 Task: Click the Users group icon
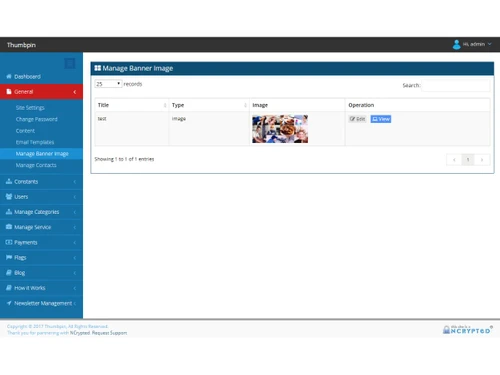pos(9,197)
